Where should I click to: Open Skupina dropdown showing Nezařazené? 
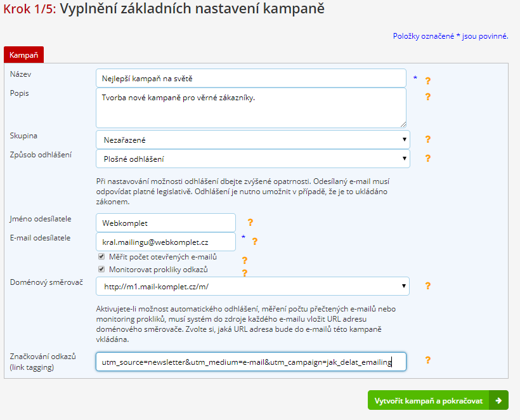(253, 140)
